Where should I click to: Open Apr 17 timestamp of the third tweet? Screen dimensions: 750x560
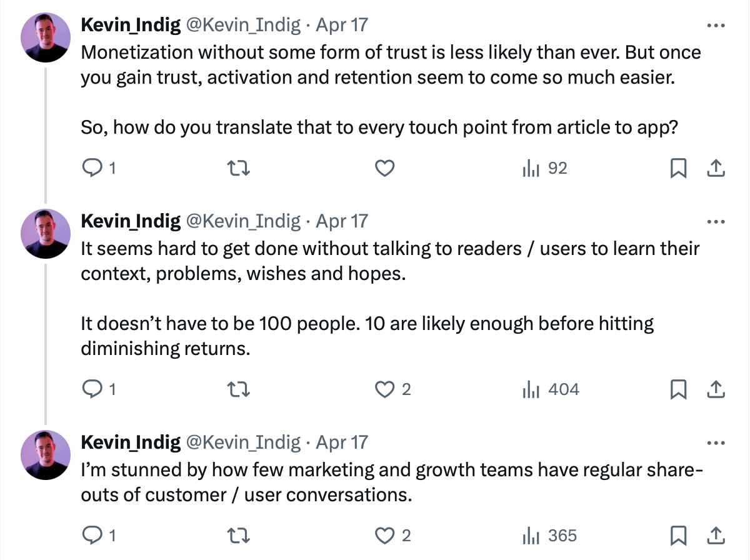pyautogui.click(x=342, y=443)
